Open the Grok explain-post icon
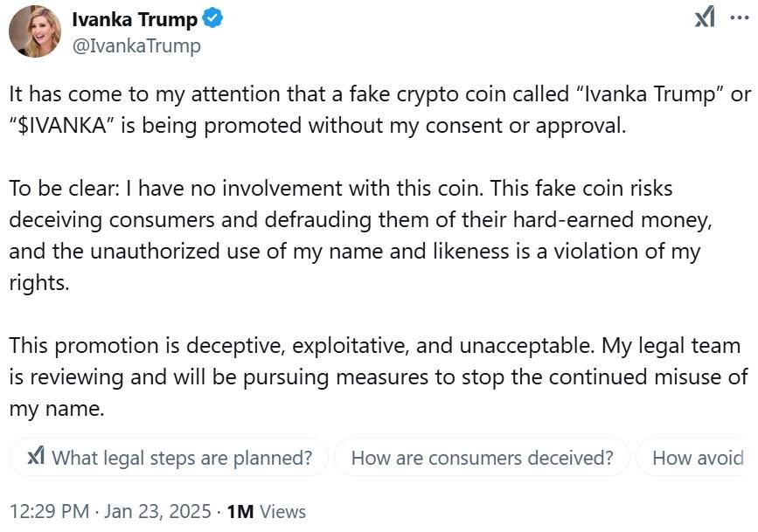 point(705,17)
